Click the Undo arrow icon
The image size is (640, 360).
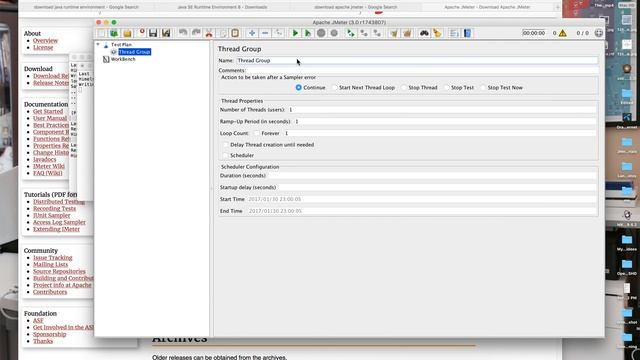tap(183, 33)
